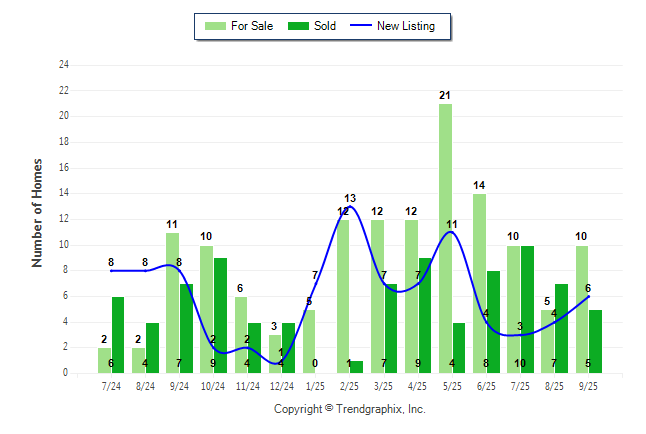Click the For Sale bar for 9/25
This screenshot has width=646, height=434.
click(582, 309)
